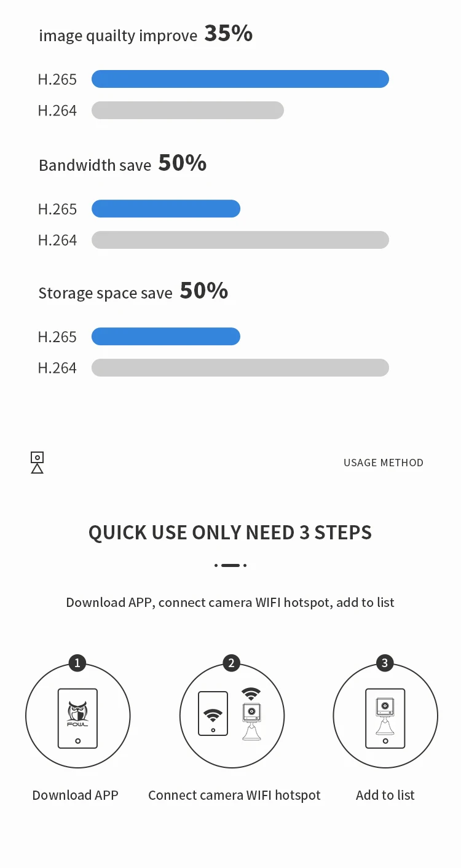Image resolution: width=461 pixels, height=868 pixels.
Task: Click the FOWL owl logo phone icon
Action: [77, 718]
